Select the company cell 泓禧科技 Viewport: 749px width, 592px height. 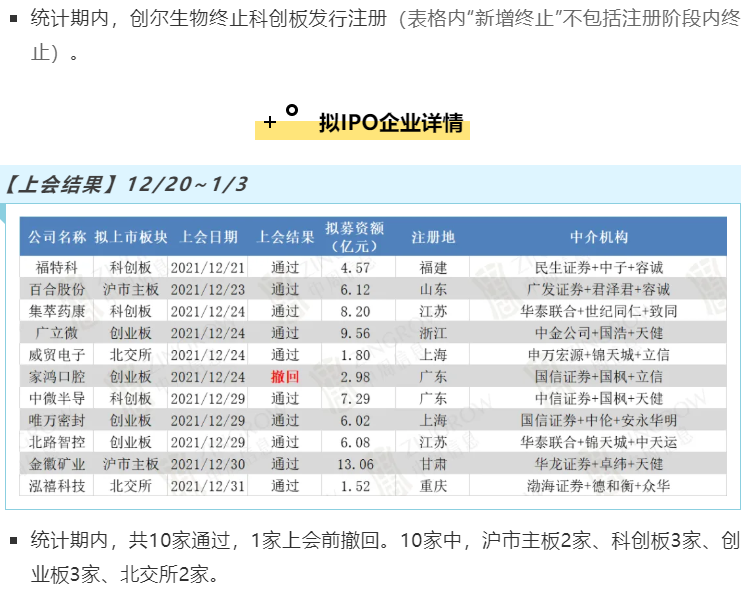[57, 486]
